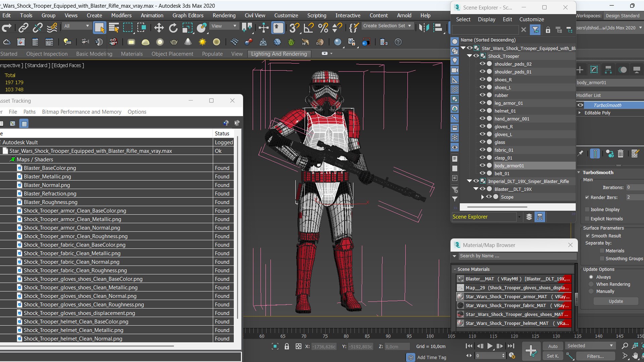Click Key Mode large plus key button
Screen dimensions: 644x362
click(531, 351)
